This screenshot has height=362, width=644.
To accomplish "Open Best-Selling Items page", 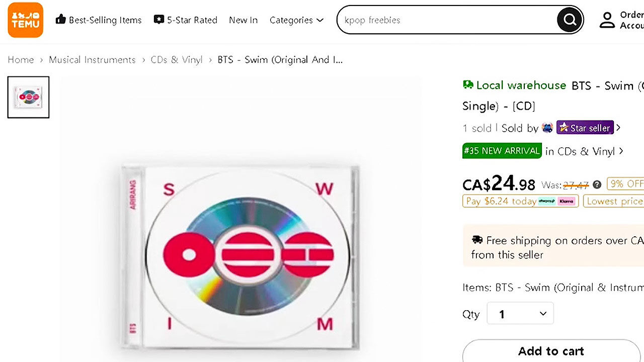I will pos(105,20).
